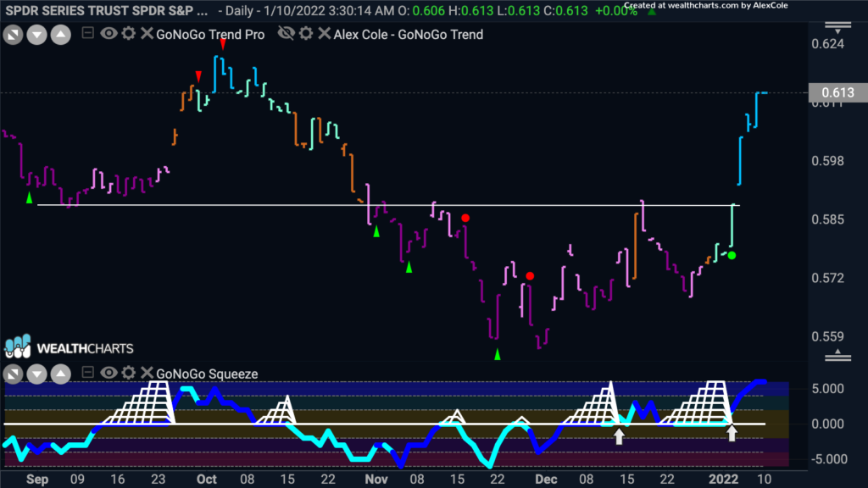Click the green dot before the January breakout
Screen dimensions: 868x488
tap(732, 256)
